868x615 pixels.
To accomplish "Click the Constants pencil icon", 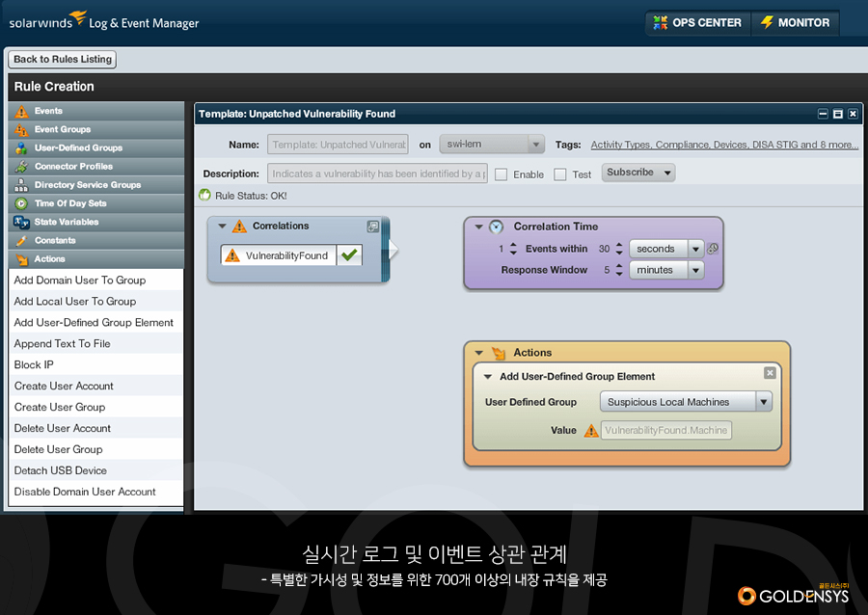I will (21, 241).
